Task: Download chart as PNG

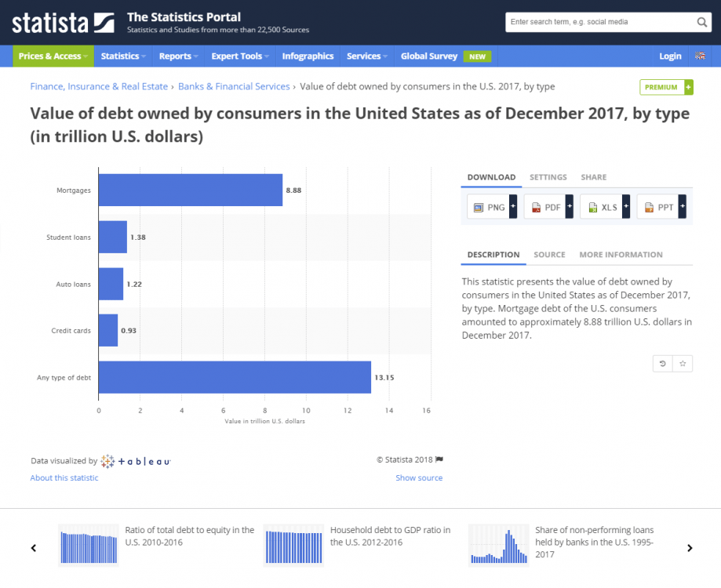Action: tap(488, 208)
